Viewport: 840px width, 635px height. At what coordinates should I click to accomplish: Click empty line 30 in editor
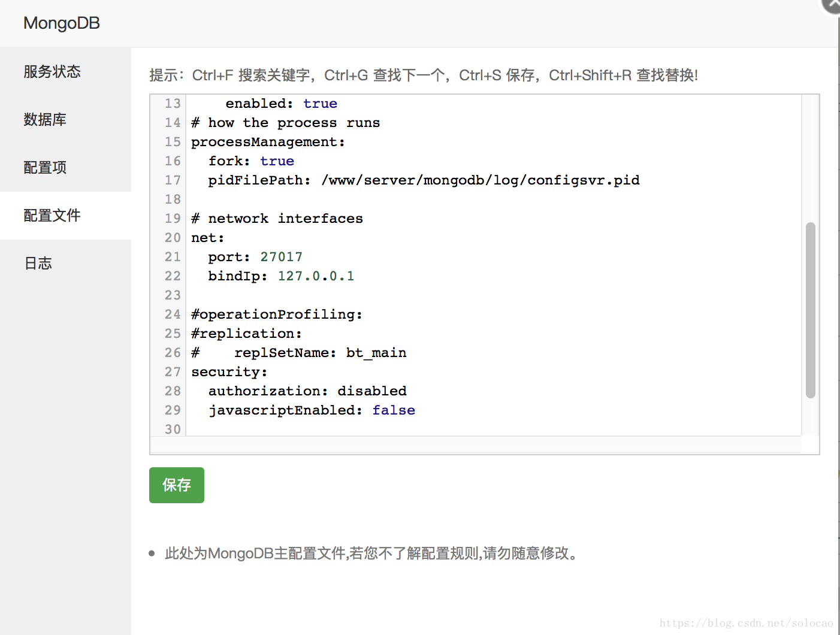click(x=494, y=429)
